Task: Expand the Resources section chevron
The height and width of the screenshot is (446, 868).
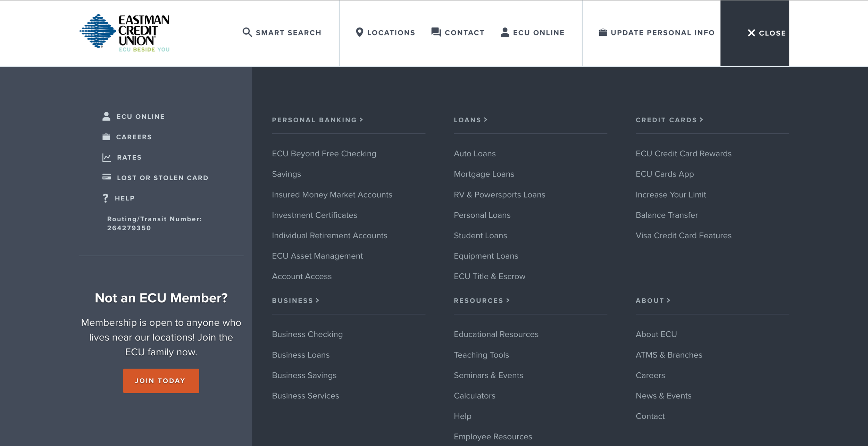Action: [508, 300]
